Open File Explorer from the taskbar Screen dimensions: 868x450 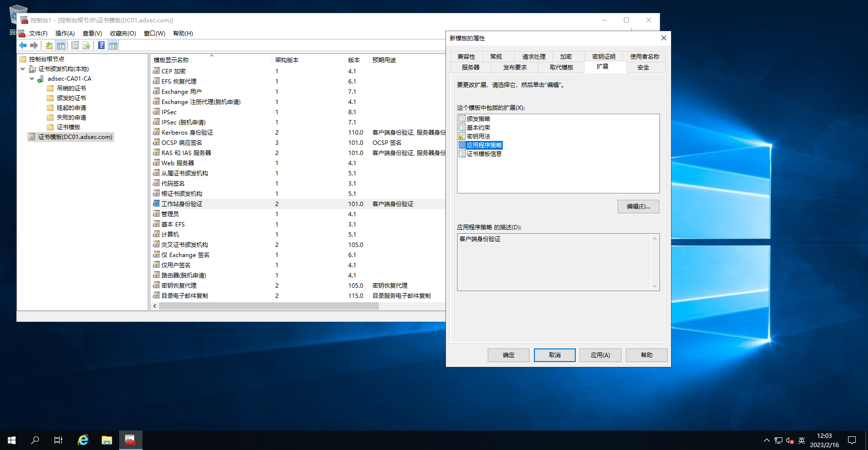pos(106,440)
